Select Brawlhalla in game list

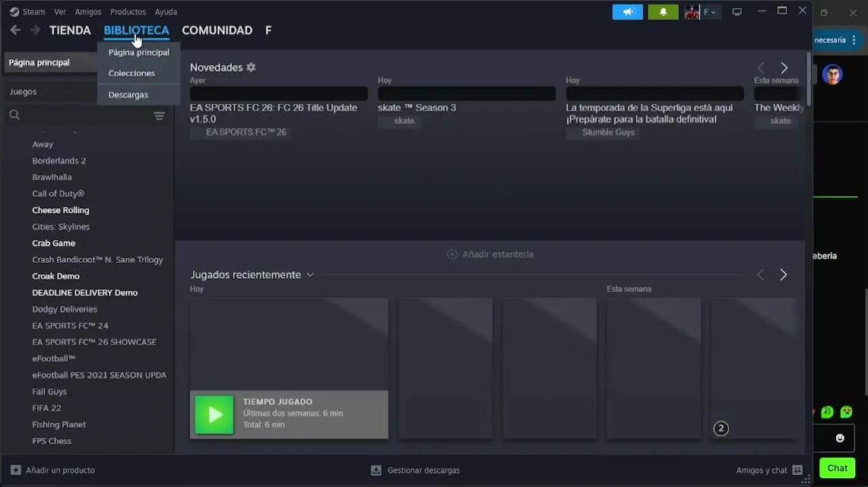(x=52, y=177)
